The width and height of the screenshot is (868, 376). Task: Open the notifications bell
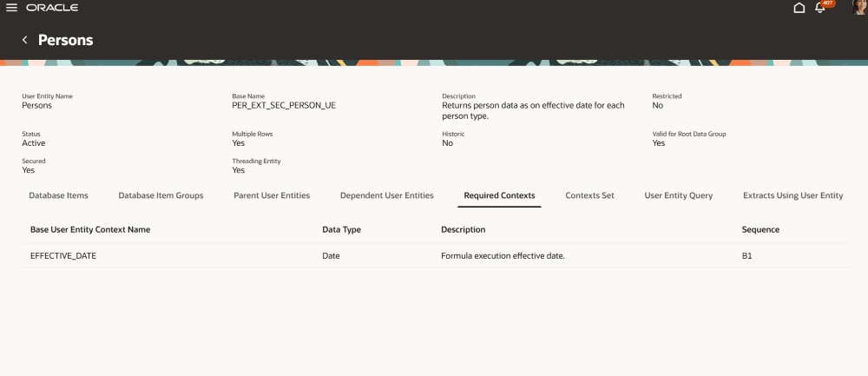point(820,8)
